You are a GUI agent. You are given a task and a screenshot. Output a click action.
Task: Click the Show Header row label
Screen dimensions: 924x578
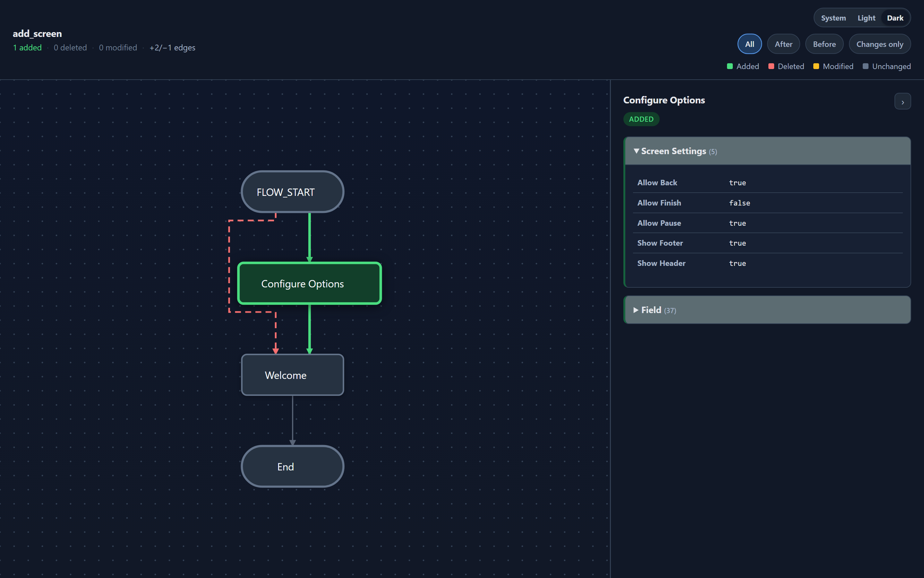click(x=661, y=263)
